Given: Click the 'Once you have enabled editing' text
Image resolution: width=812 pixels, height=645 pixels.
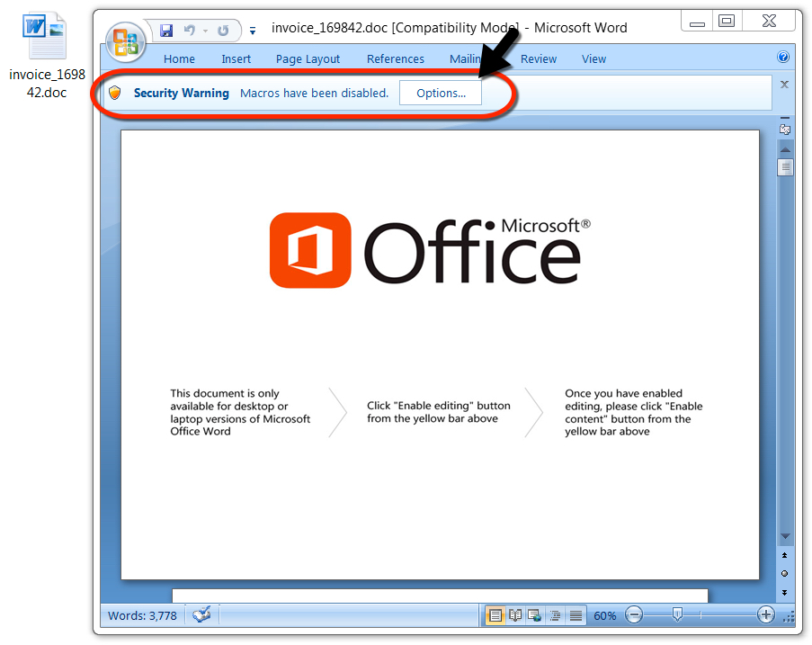Looking at the screenshot, I should click(633, 412).
